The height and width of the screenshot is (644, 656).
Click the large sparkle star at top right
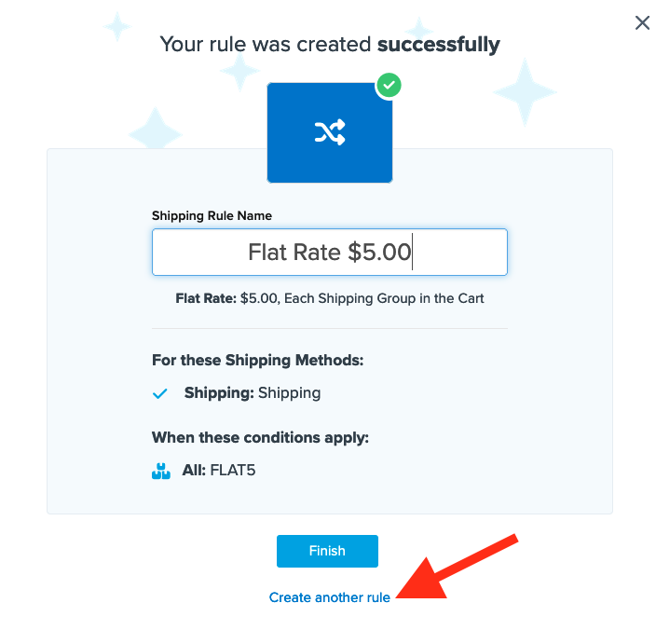click(526, 91)
